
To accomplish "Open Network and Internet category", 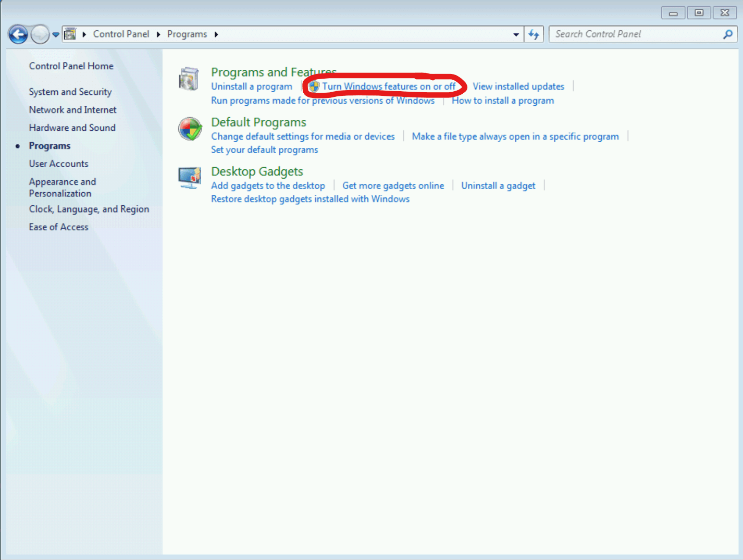I will pyautogui.click(x=73, y=110).
